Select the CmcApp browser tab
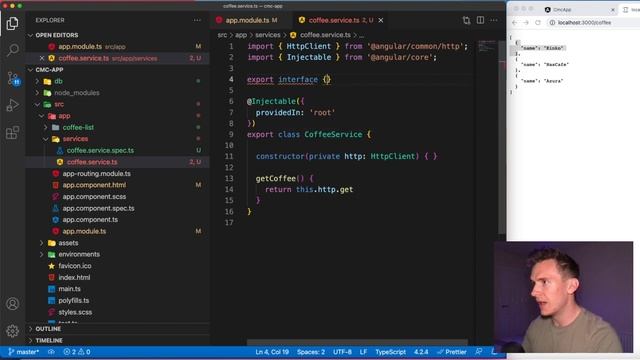This screenshot has width=640, height=360. [x=562, y=9]
